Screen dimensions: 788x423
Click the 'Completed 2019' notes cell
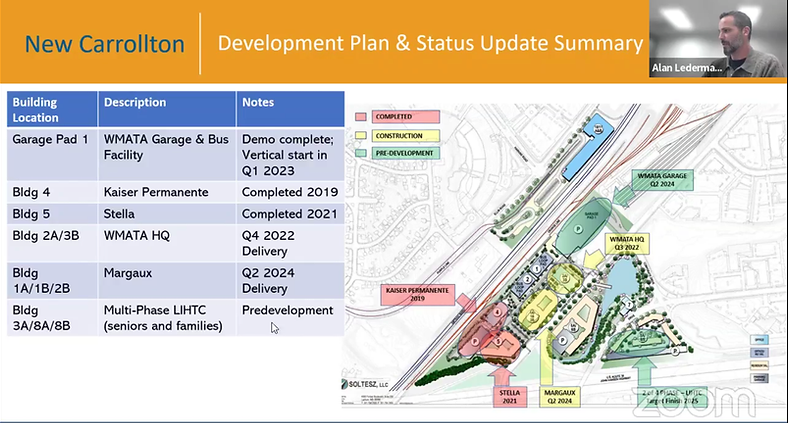(290, 192)
